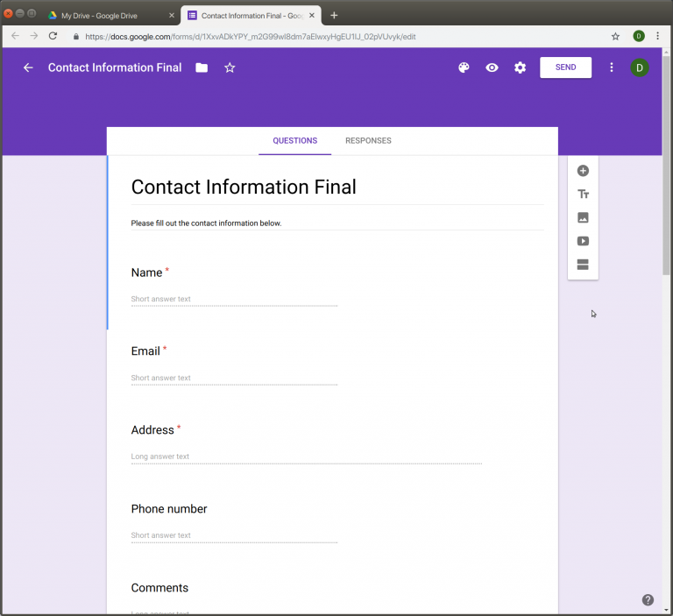Select the Name question

[x=147, y=273]
